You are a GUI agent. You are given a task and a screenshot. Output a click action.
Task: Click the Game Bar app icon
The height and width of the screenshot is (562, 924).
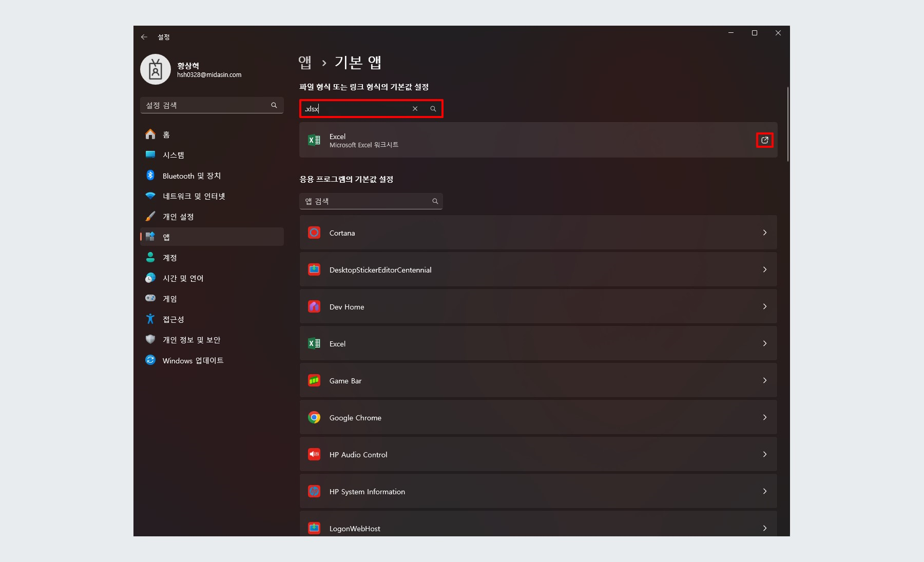314,380
